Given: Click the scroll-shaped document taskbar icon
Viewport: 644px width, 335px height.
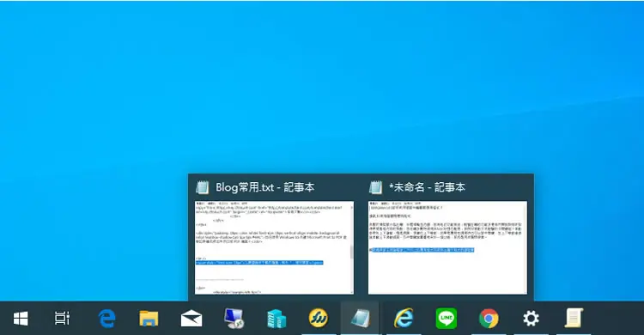Looking at the screenshot, I should point(574,318).
